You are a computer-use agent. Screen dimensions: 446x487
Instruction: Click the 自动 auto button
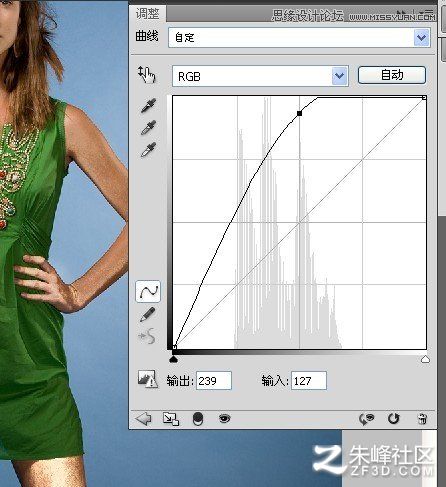(392, 75)
